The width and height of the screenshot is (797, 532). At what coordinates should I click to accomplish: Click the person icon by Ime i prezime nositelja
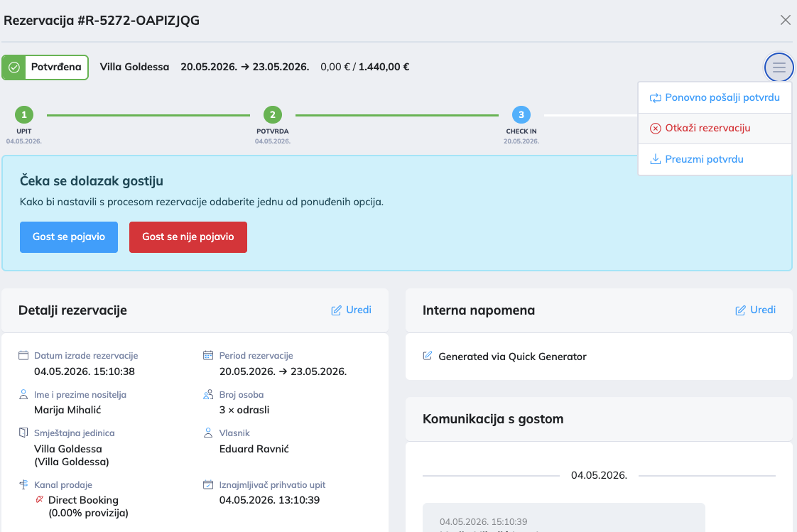[x=23, y=394]
